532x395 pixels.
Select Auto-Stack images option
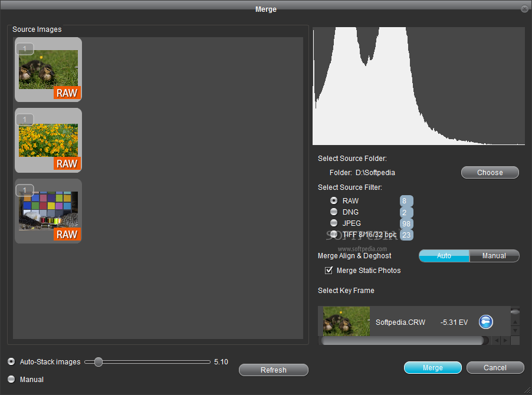[12, 361]
